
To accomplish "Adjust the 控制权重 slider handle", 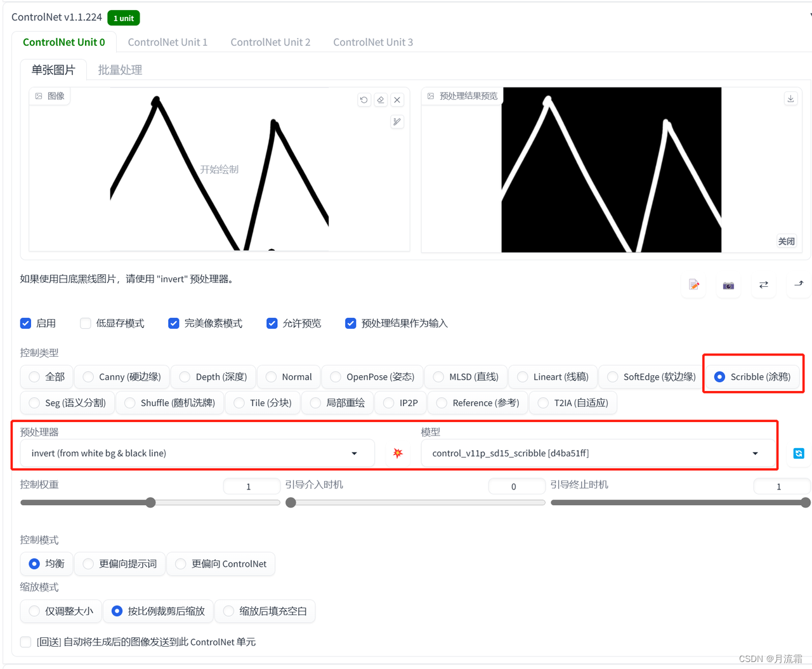I will click(x=150, y=503).
